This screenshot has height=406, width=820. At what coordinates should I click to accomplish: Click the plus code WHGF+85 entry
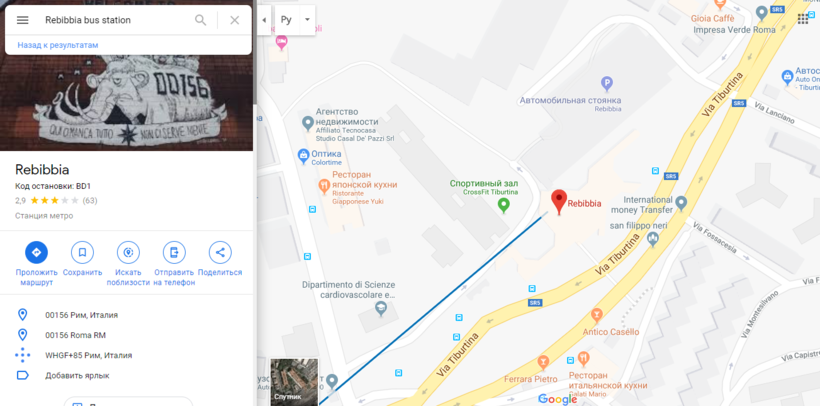point(88,355)
